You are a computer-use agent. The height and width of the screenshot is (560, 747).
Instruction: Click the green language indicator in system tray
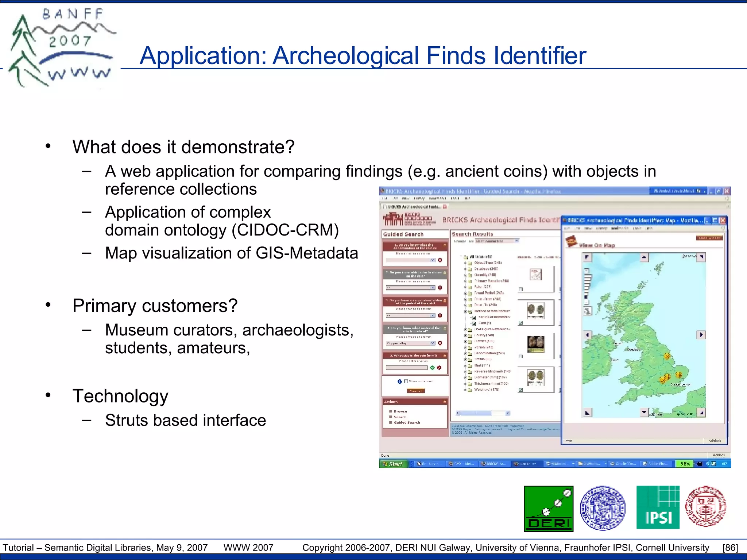coord(685,463)
